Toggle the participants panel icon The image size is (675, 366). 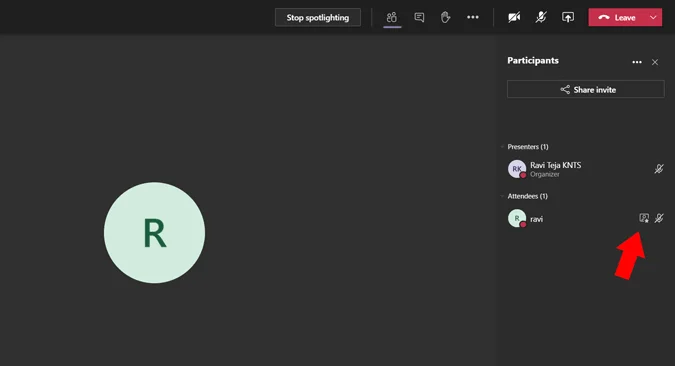tap(392, 18)
